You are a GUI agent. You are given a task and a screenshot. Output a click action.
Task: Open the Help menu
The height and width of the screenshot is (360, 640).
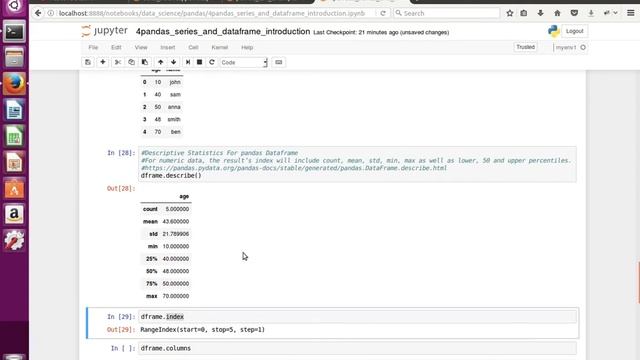pos(247,47)
